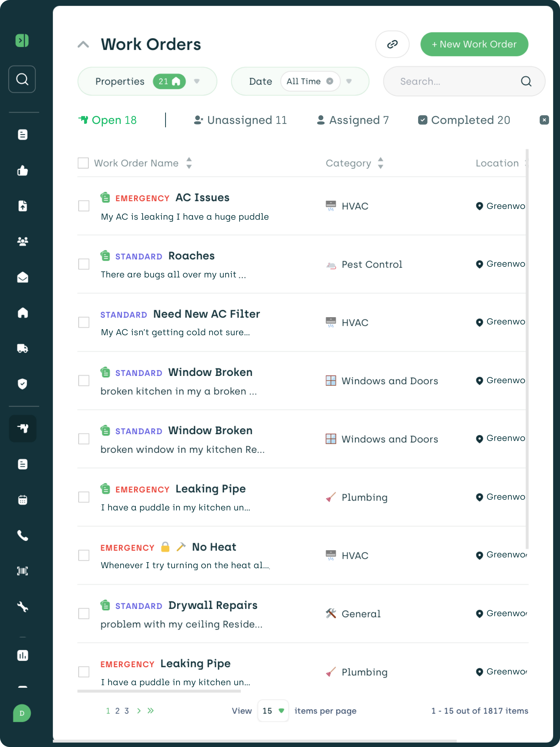Check the Drywall Repairs row checkbox
Image resolution: width=560 pixels, height=747 pixels.
(x=84, y=614)
